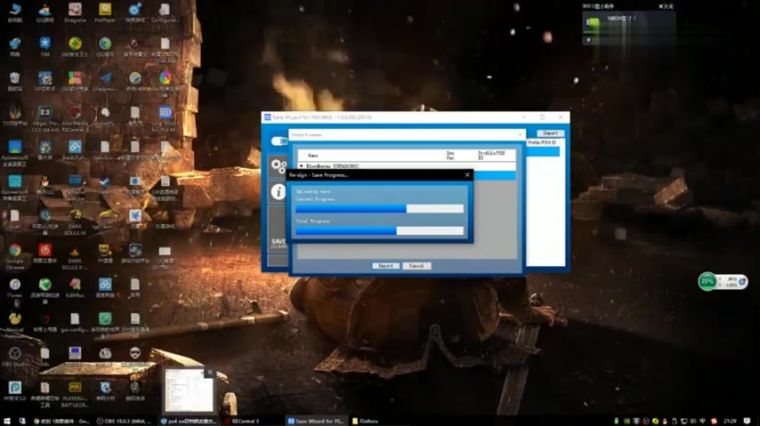
Task: Open PotPlayer desktop shortcut
Action: pos(105,13)
